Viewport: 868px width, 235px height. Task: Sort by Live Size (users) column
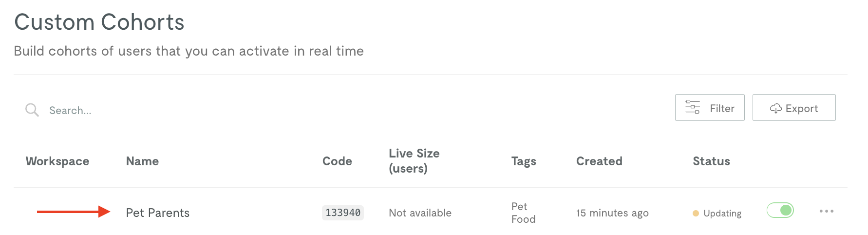[414, 161]
